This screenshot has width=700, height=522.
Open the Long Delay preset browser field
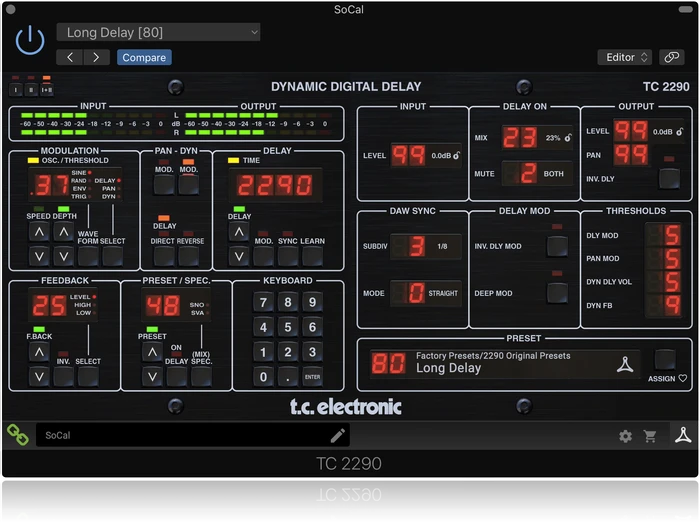pos(504,363)
